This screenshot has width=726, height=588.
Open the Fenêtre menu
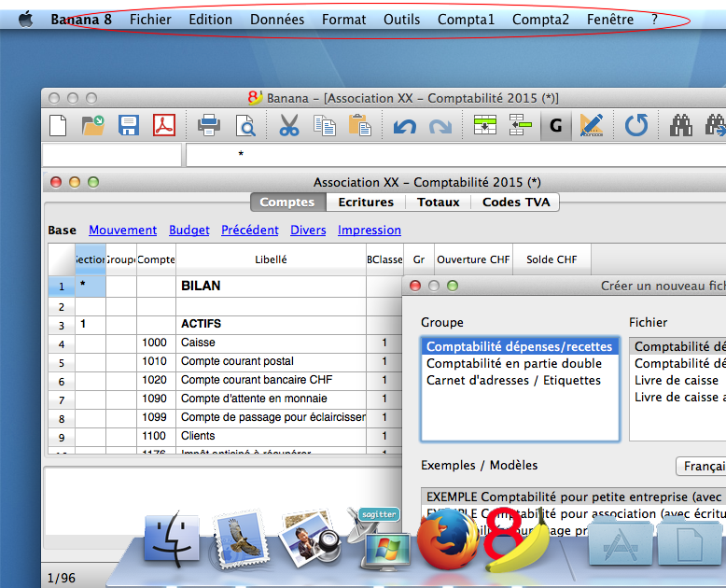[x=609, y=20]
